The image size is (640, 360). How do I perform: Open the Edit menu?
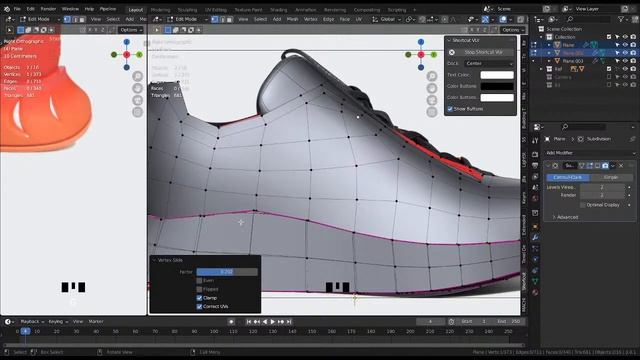31,9
